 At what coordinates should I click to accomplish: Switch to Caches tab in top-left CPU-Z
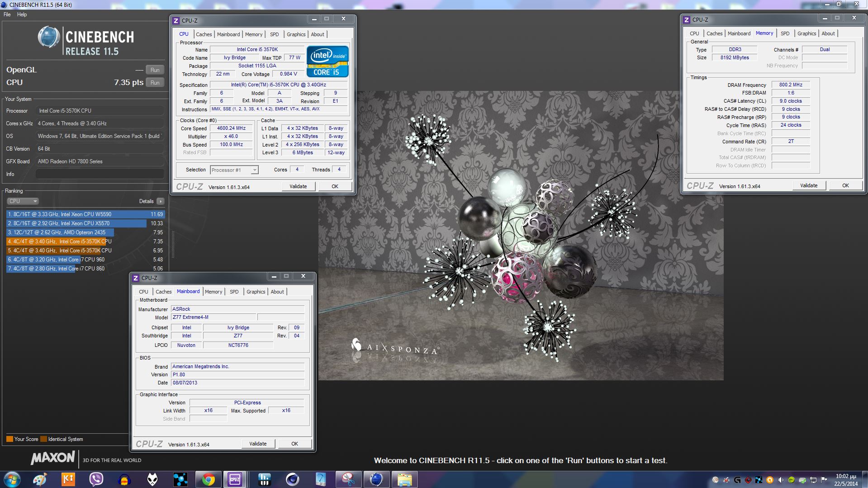pos(204,34)
